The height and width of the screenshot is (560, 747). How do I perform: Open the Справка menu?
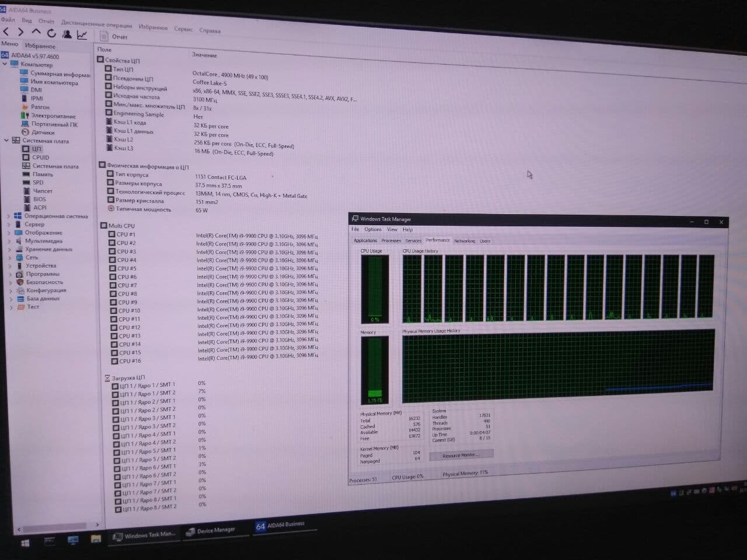point(210,30)
